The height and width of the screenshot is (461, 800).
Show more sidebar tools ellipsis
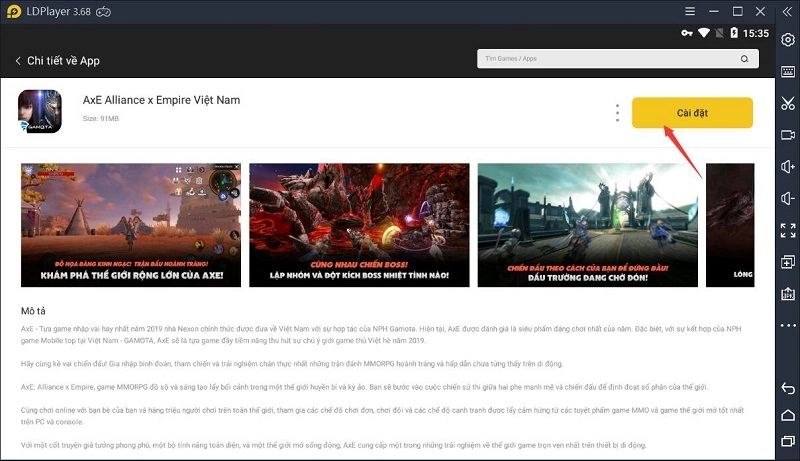tap(788, 325)
